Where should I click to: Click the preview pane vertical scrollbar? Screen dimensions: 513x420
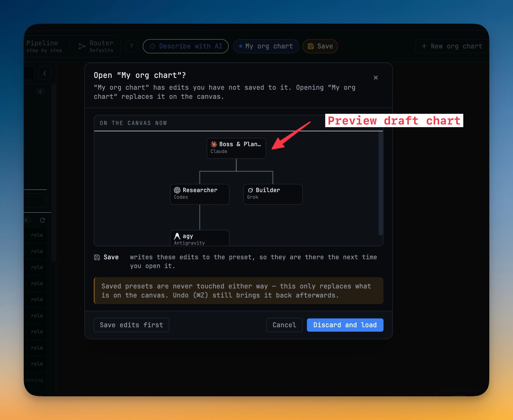[380, 184]
